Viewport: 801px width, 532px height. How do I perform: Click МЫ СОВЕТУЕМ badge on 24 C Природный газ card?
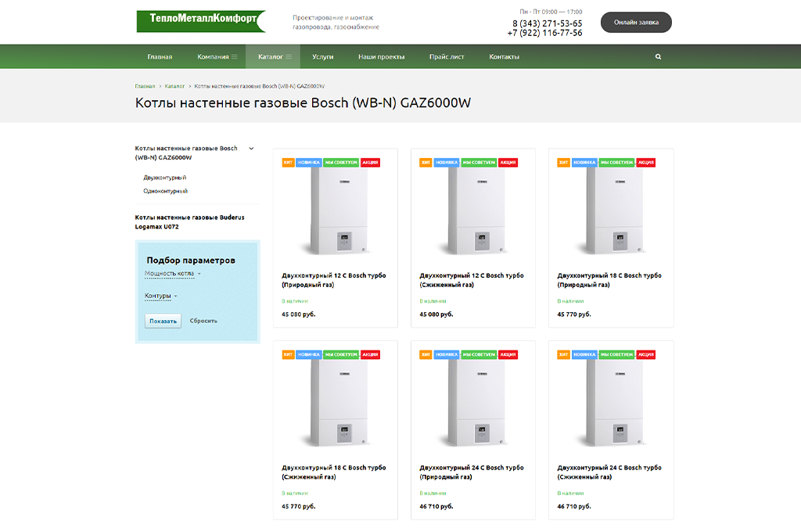[x=479, y=354]
